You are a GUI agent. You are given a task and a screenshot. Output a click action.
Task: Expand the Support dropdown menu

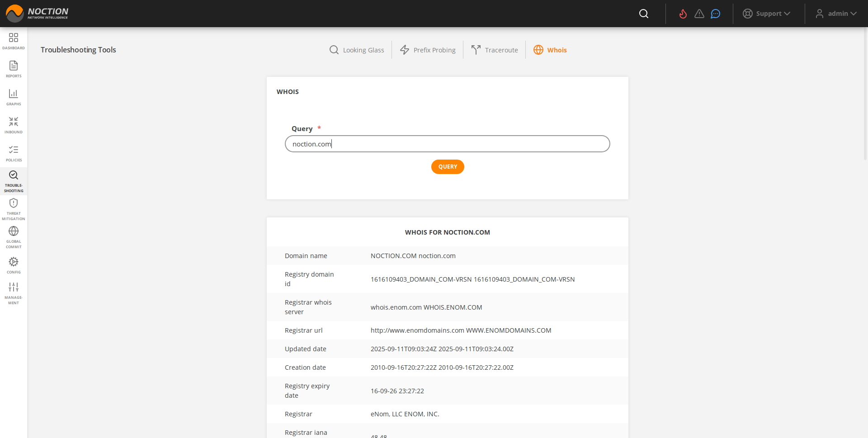click(767, 14)
